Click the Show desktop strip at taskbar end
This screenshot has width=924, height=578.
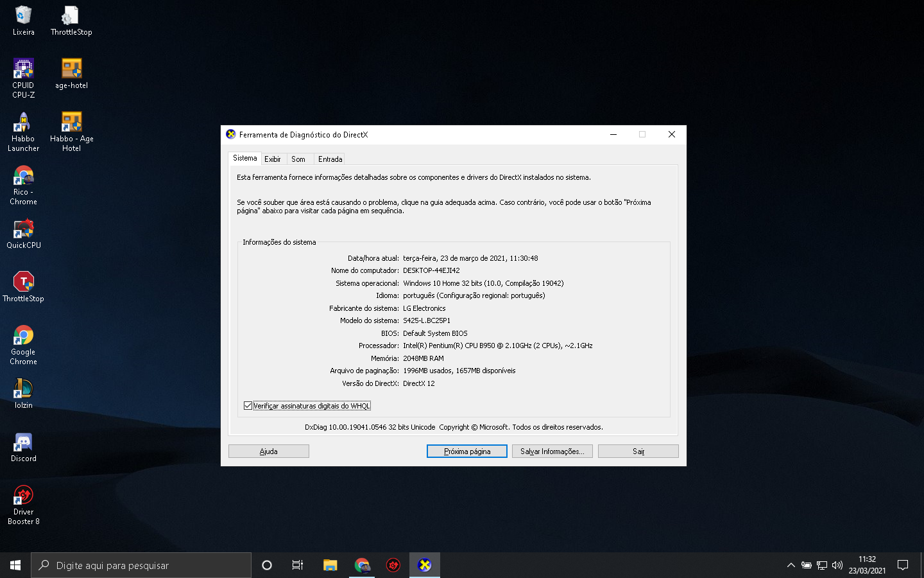921,565
